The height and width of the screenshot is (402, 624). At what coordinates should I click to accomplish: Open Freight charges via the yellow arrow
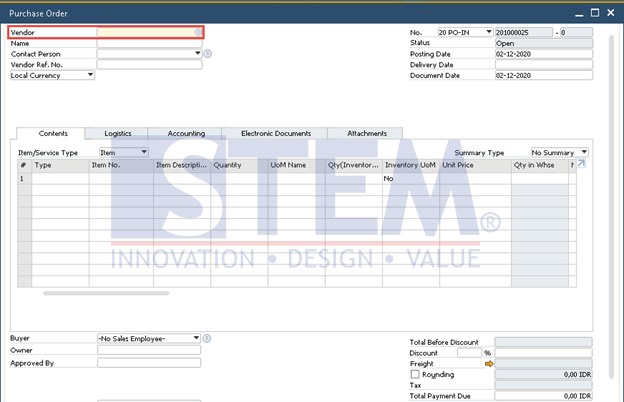(489, 363)
